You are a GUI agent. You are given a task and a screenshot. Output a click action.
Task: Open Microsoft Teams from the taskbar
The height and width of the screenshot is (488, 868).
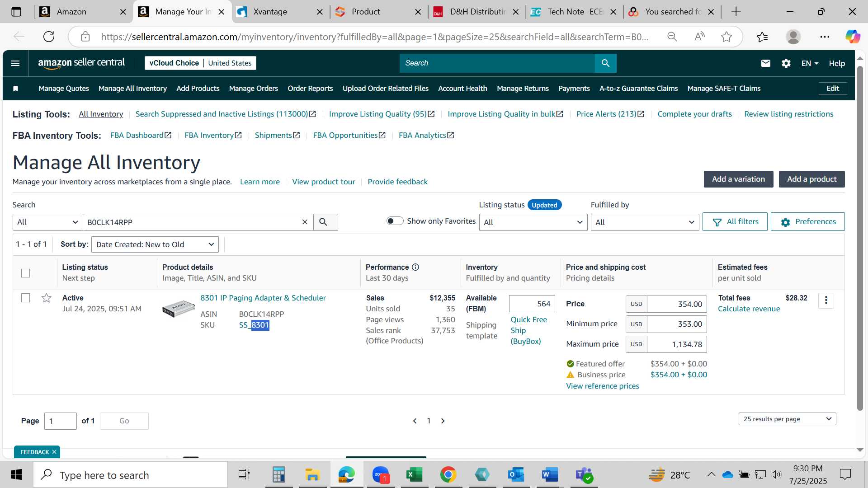(x=584, y=475)
